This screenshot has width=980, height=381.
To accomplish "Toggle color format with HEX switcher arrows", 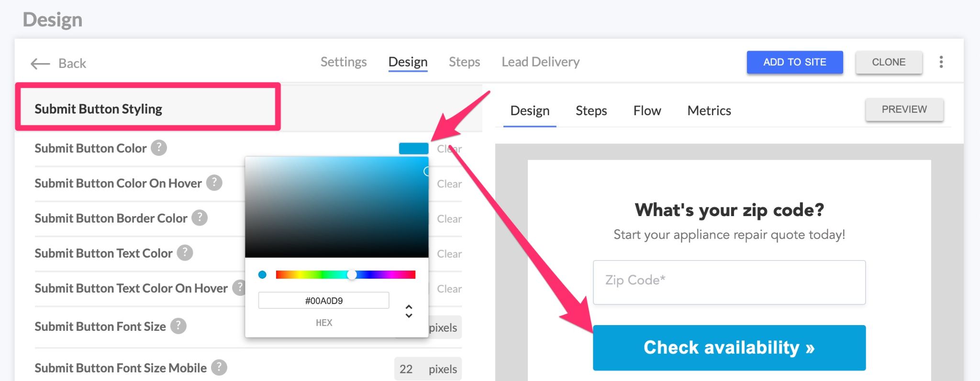I will (x=409, y=311).
